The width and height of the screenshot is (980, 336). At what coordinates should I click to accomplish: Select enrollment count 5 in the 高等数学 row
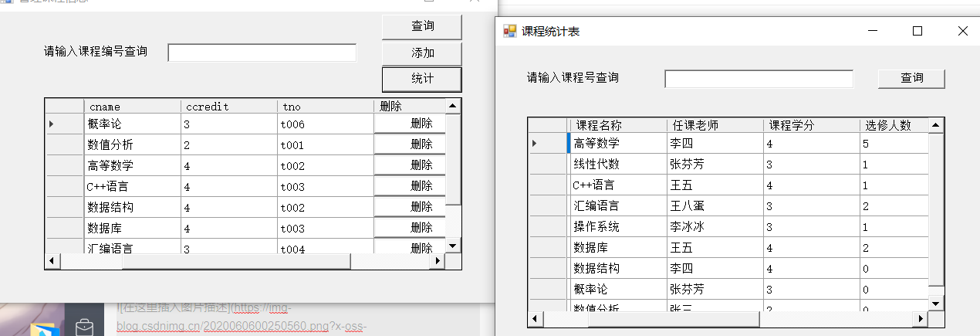pos(894,143)
